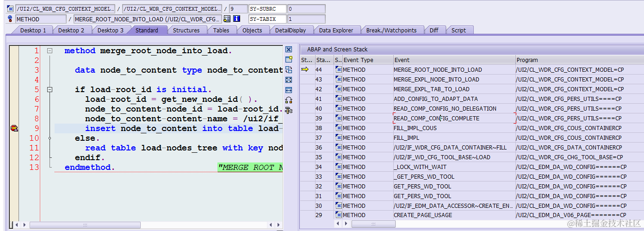Select the _GET_PERS_WD_TOOL event cell
Screen dimensions: 644x231
[454, 177]
